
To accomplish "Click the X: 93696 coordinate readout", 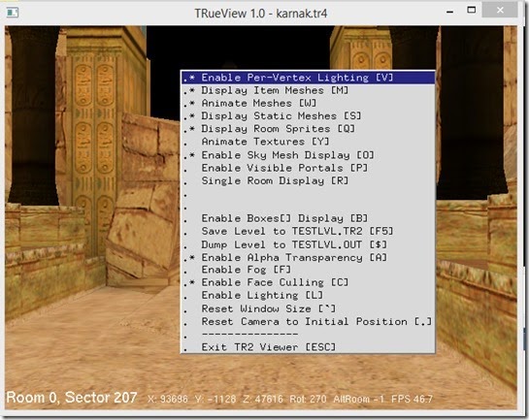I will pos(168,400).
